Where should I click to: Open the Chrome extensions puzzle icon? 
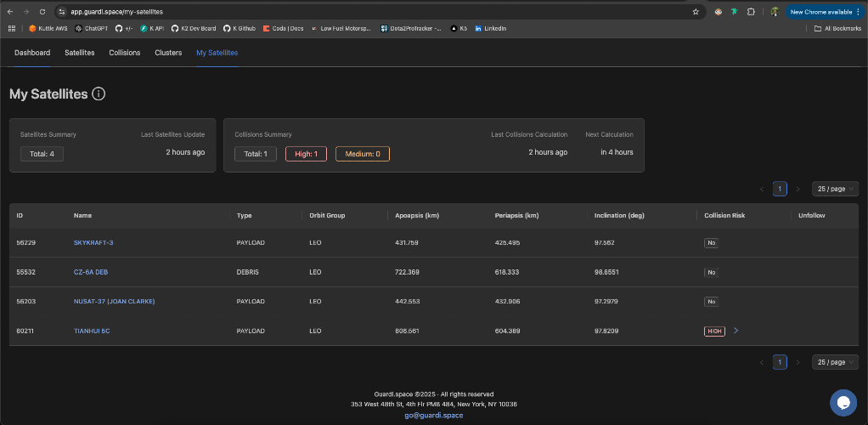tap(751, 12)
